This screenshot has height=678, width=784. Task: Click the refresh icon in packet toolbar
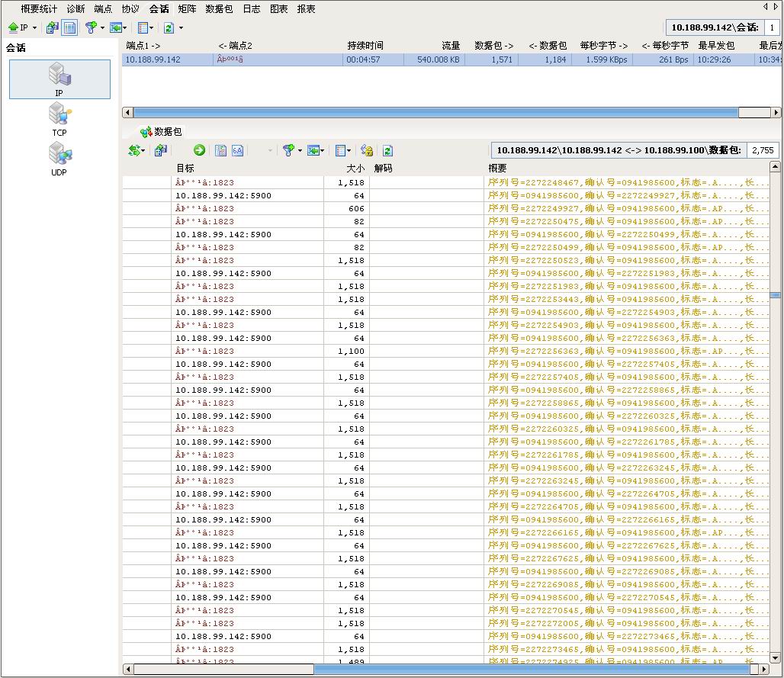[387, 151]
